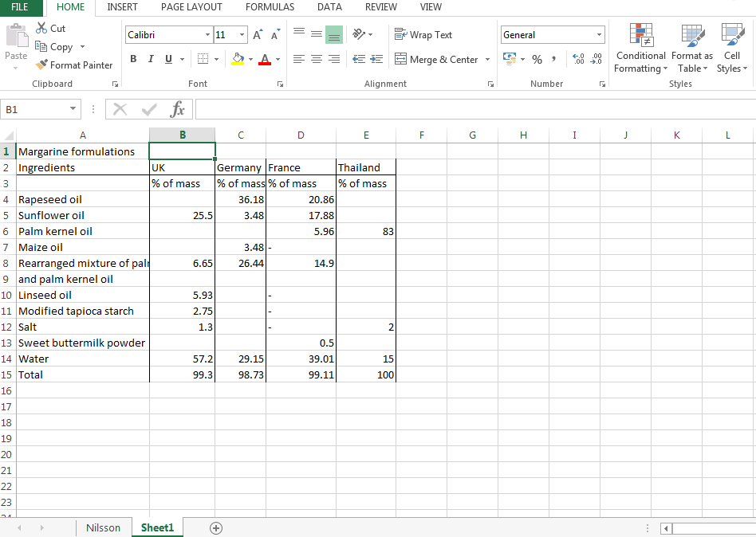The height and width of the screenshot is (537, 756).
Task: Open the Name Box dropdown arrow
Action: 73,109
